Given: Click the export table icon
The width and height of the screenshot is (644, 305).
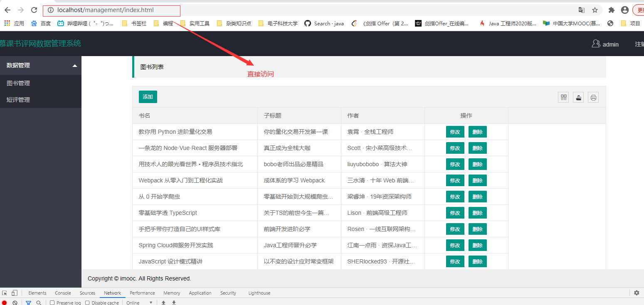Looking at the screenshot, I should coord(578,97).
